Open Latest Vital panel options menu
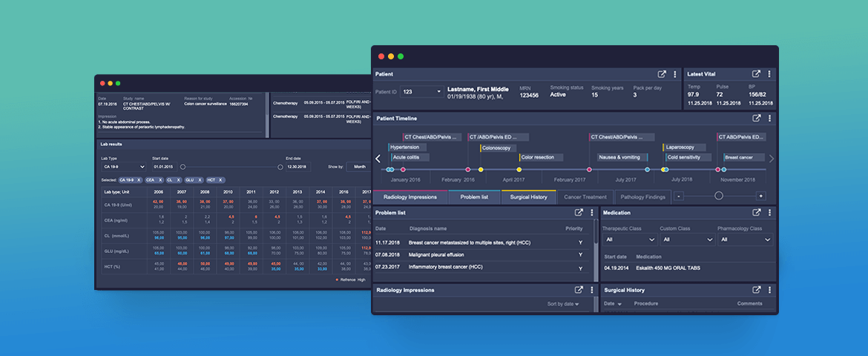Image resolution: width=868 pixels, height=356 pixels. (x=769, y=74)
